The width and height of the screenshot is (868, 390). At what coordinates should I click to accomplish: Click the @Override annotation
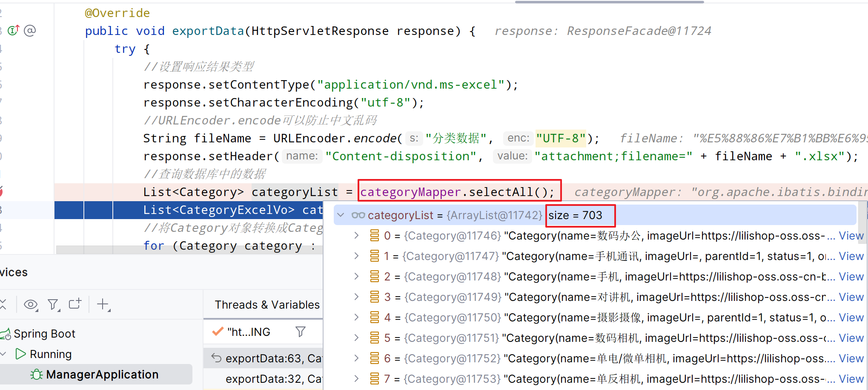(x=117, y=13)
